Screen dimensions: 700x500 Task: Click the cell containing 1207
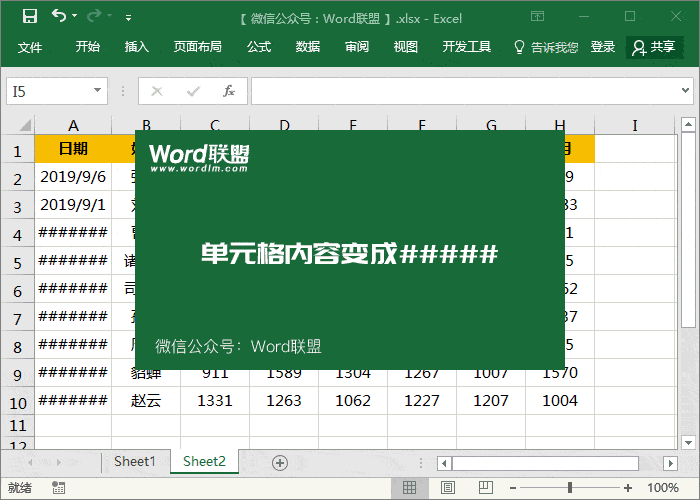pos(491,400)
